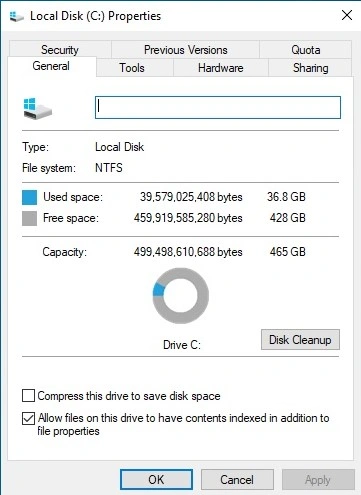The width and height of the screenshot is (361, 495).
Task: Click the drive icon in the title bar
Action: pos(16,16)
